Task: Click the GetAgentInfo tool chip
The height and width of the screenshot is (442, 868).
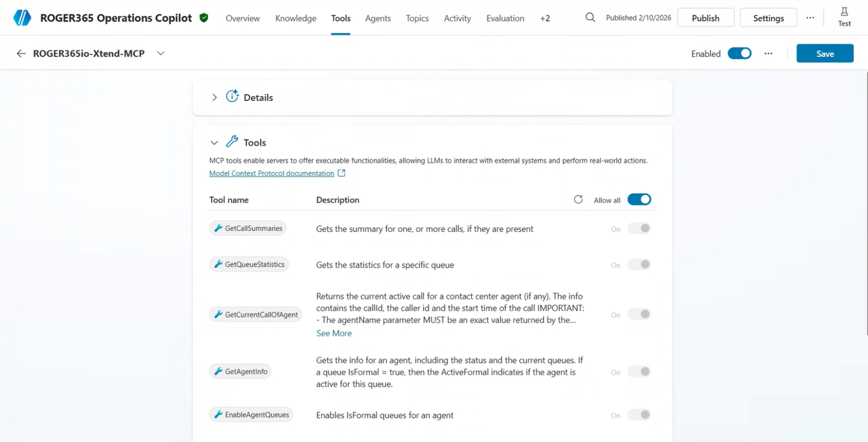Action: pyautogui.click(x=240, y=371)
